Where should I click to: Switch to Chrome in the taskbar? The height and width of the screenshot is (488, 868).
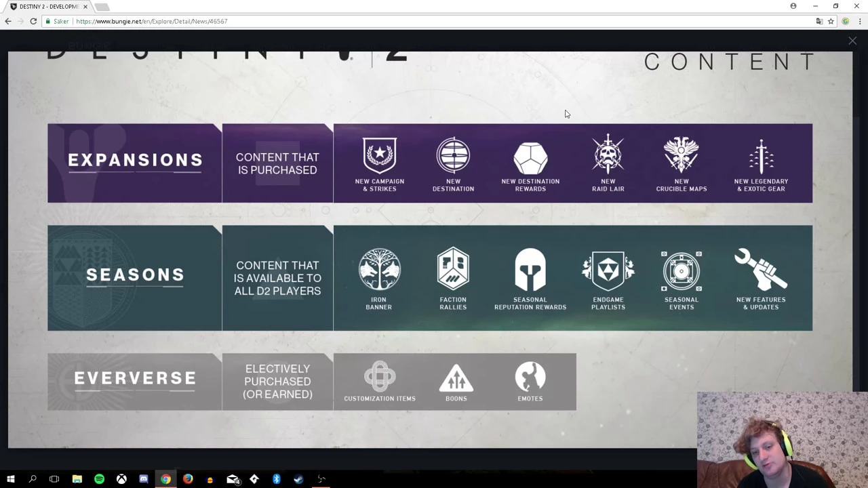(165, 479)
